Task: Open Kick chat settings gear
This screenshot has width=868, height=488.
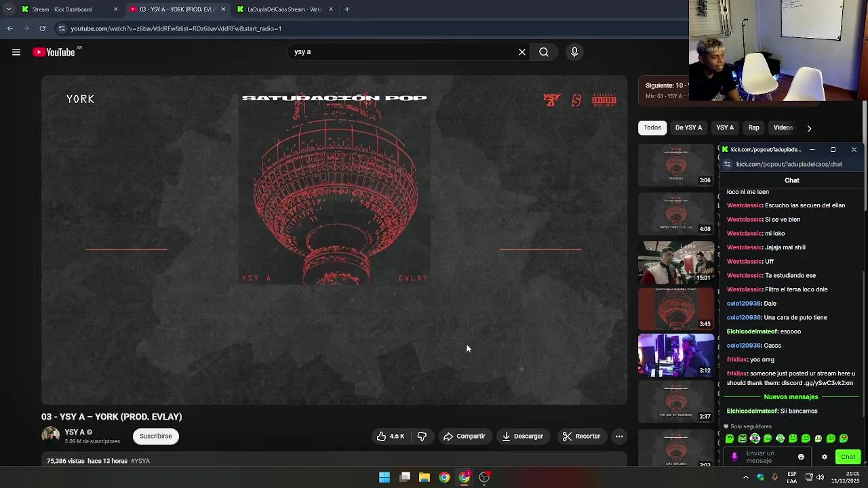Action: coord(825,457)
